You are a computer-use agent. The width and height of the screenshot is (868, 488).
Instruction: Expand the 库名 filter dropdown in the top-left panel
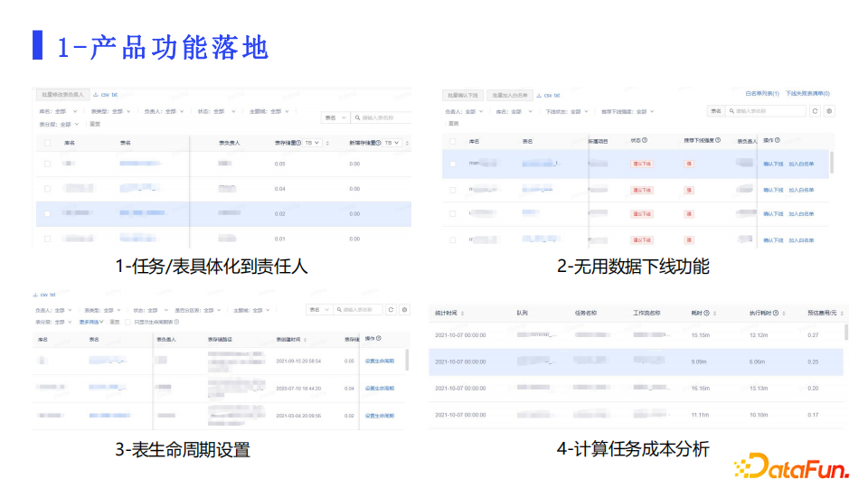[x=72, y=111]
